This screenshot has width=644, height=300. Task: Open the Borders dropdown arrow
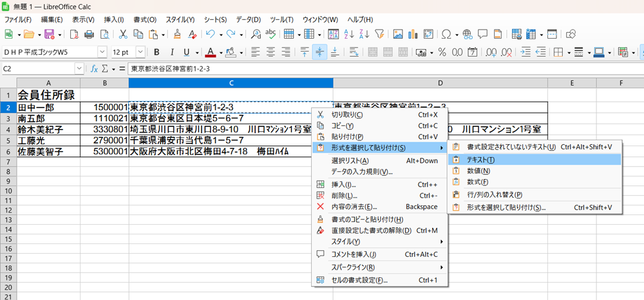coord(569,53)
